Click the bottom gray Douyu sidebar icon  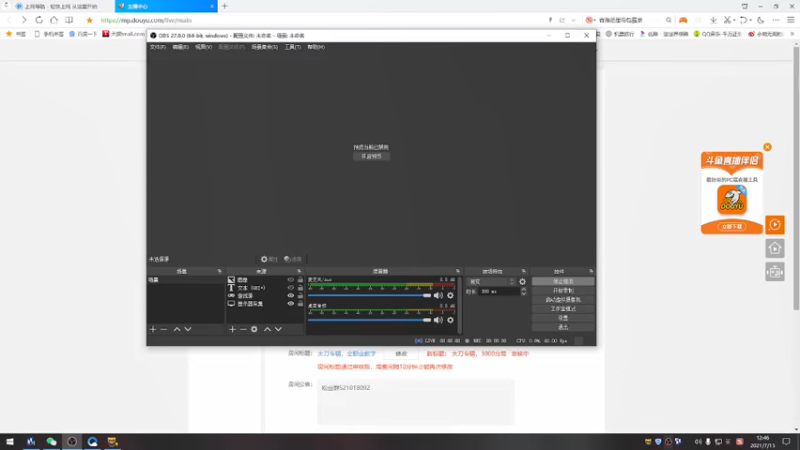coord(774,272)
